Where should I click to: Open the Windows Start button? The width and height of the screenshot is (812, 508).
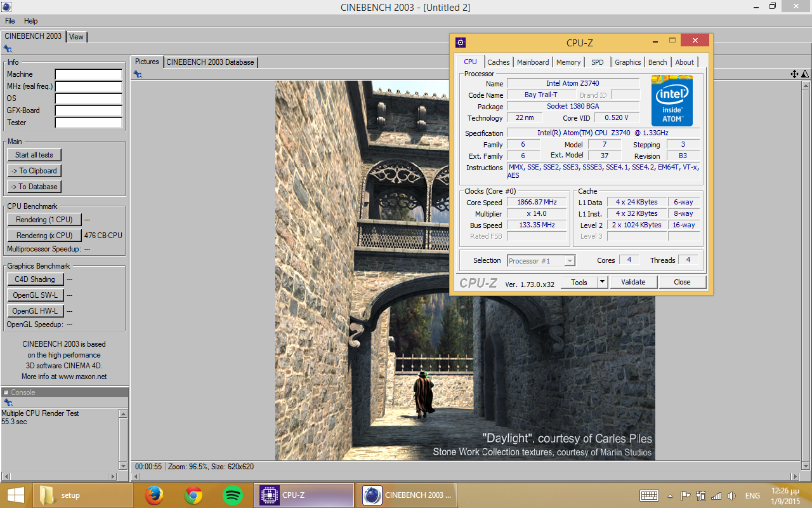click(x=16, y=495)
